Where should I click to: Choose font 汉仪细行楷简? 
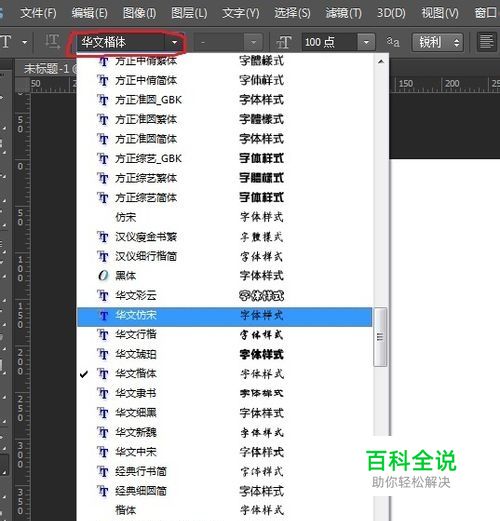click(224, 256)
